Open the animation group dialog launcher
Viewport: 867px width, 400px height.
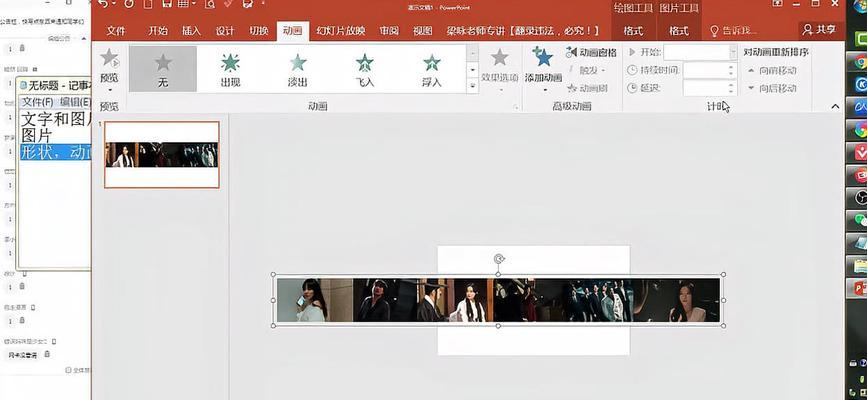[516, 107]
